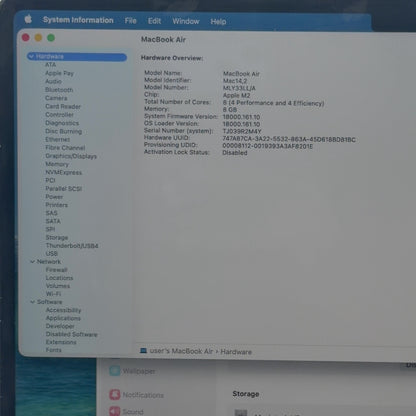Collapse the Software section chevron
The image size is (416, 416).
click(x=32, y=302)
